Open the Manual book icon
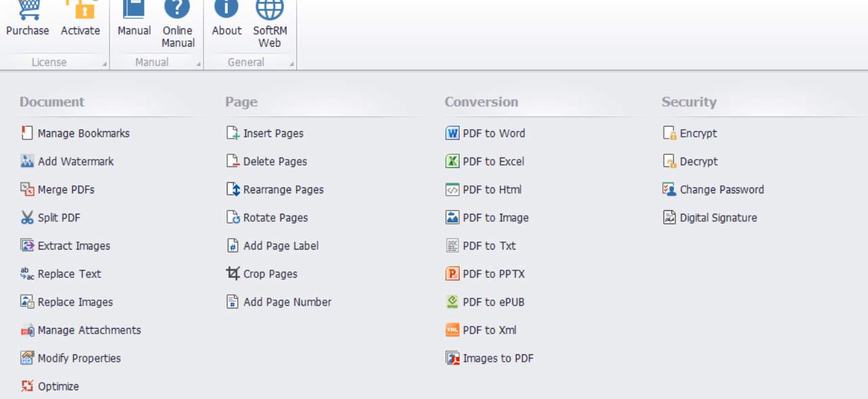Image resolution: width=868 pixels, height=399 pixels. point(134,9)
